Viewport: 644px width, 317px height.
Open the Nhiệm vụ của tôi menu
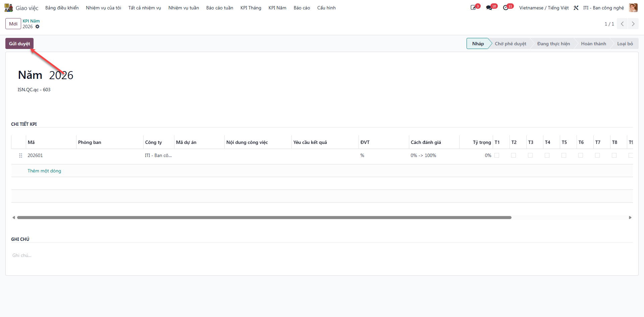coord(103,8)
